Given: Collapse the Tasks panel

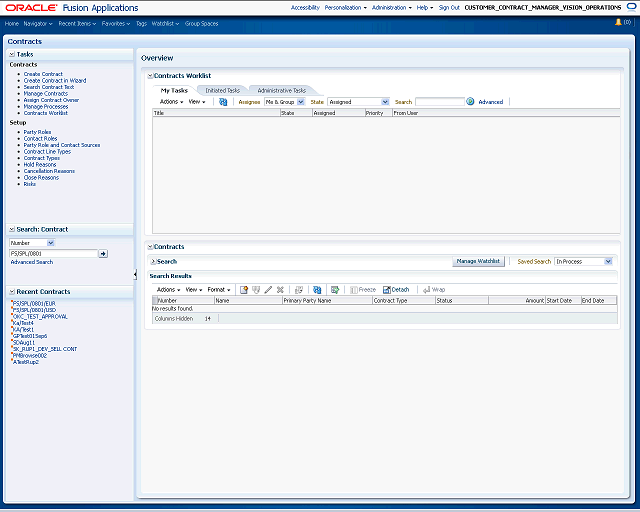Looking at the screenshot, I should click(12, 54).
